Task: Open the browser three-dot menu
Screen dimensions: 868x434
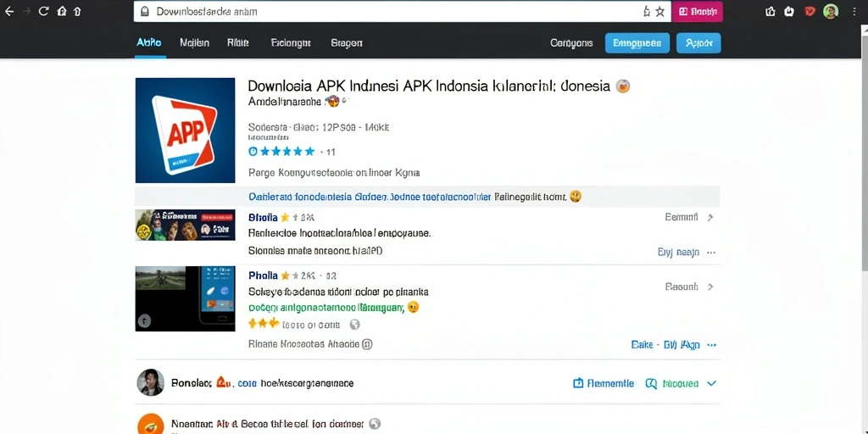Action: click(856, 11)
